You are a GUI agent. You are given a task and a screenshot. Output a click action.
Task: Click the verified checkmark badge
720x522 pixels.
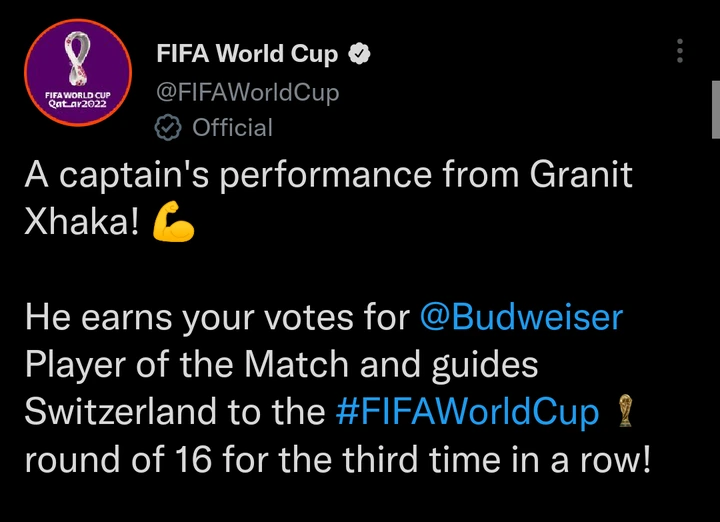(x=359, y=54)
